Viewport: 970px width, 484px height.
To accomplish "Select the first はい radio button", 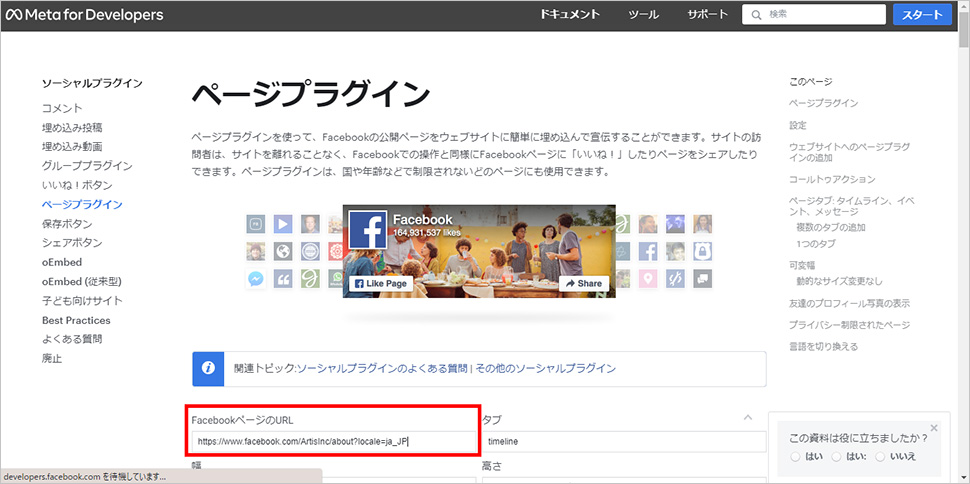I will (795, 456).
